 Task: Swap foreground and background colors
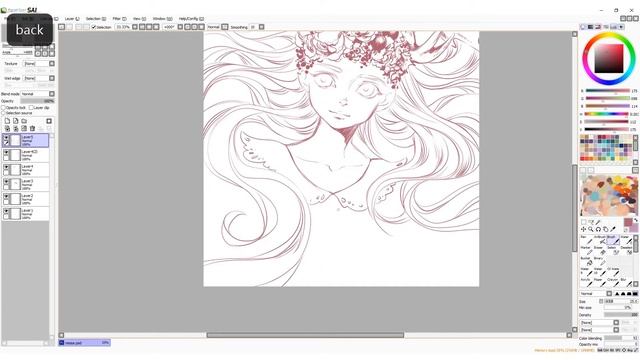(x=636, y=220)
